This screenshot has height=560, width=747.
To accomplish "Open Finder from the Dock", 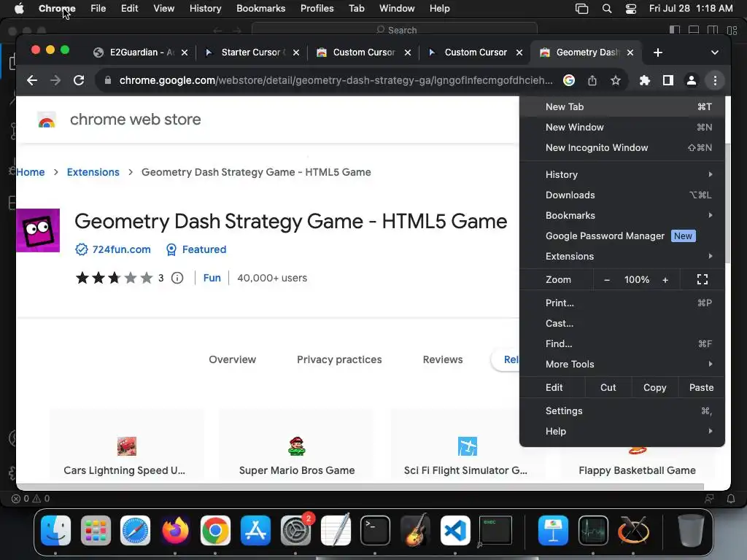I will (55, 531).
